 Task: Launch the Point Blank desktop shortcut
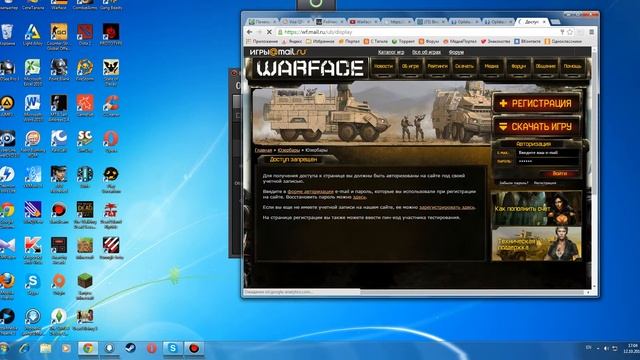59,70
